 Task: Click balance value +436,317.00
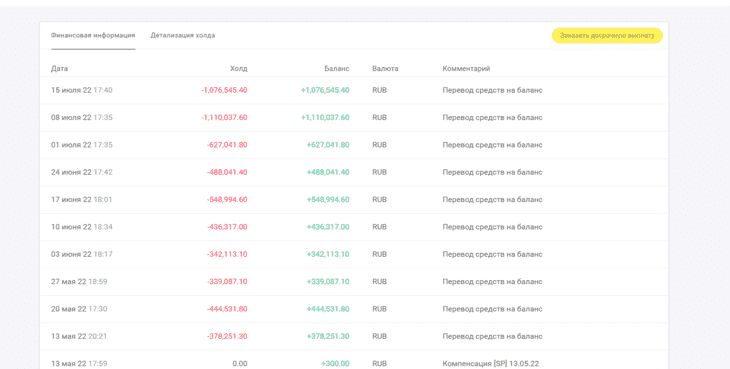pyautogui.click(x=328, y=227)
